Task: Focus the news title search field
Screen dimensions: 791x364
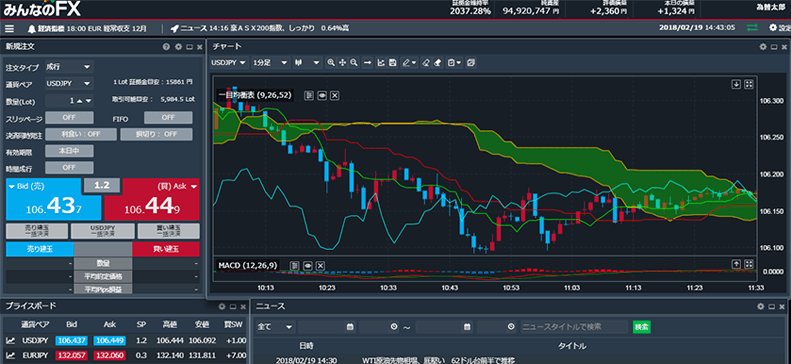Action: pyautogui.click(x=574, y=327)
